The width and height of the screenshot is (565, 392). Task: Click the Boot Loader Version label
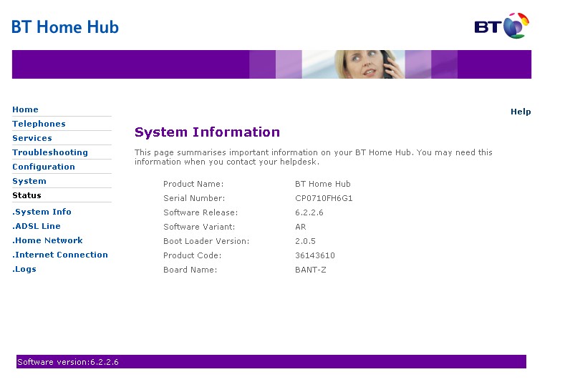[206, 241]
